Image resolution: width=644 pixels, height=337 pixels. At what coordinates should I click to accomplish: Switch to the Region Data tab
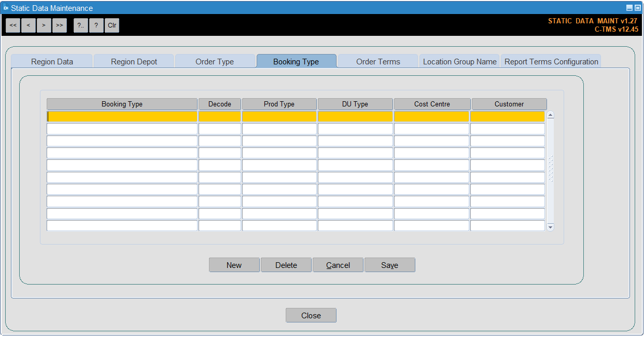click(x=52, y=61)
